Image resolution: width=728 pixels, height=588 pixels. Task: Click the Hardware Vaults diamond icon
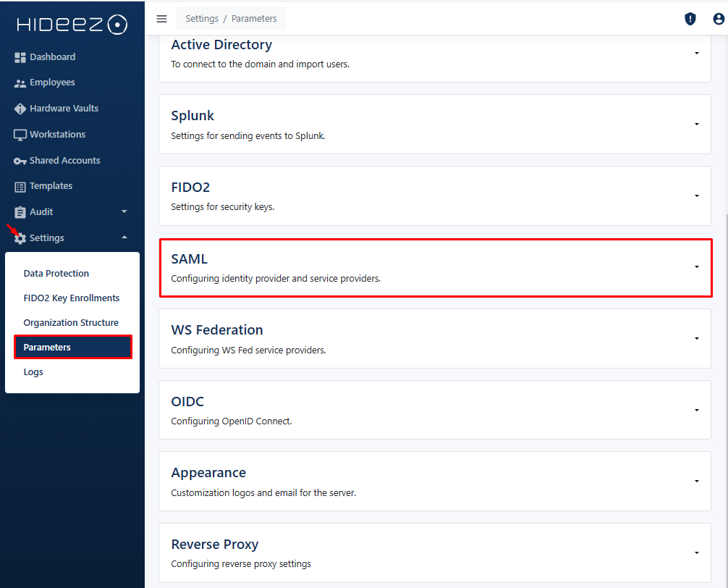(20, 109)
